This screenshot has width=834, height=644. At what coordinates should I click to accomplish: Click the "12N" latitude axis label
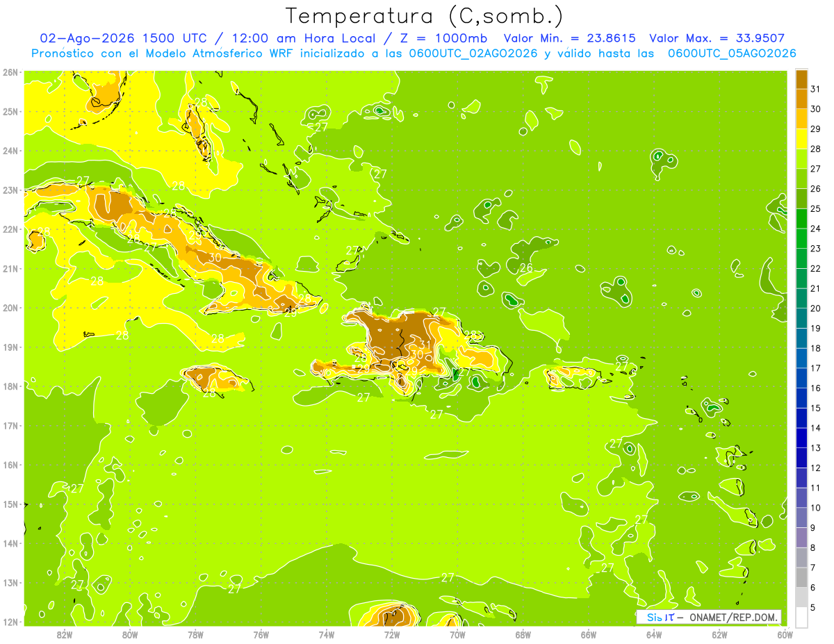pos(10,622)
